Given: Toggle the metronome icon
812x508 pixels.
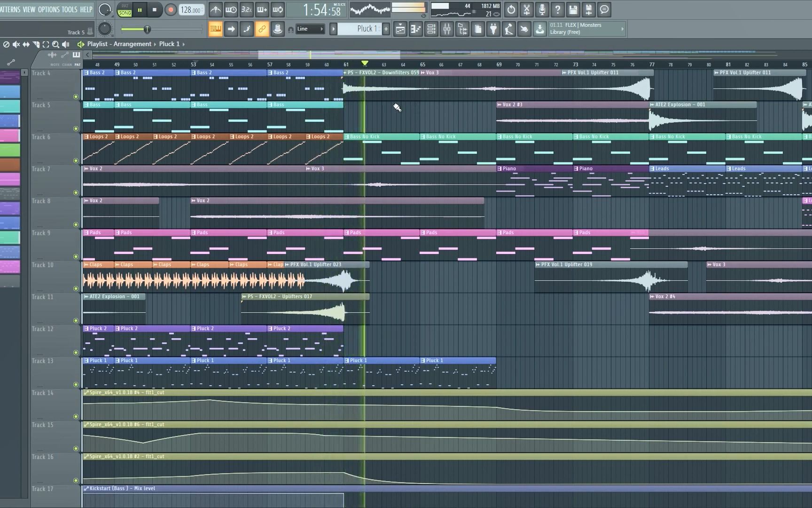Looking at the screenshot, I should (216, 9).
